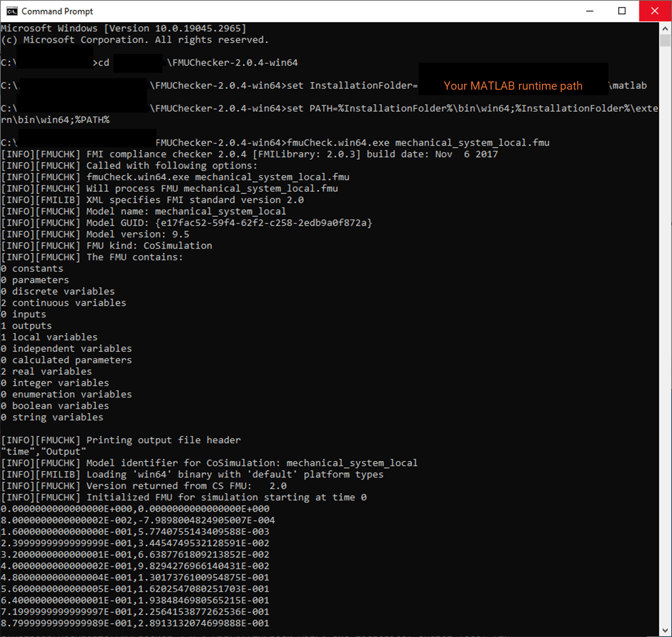Click the empty vertical scrollbar track
The width and height of the screenshot is (672, 637).
[x=665, y=334]
